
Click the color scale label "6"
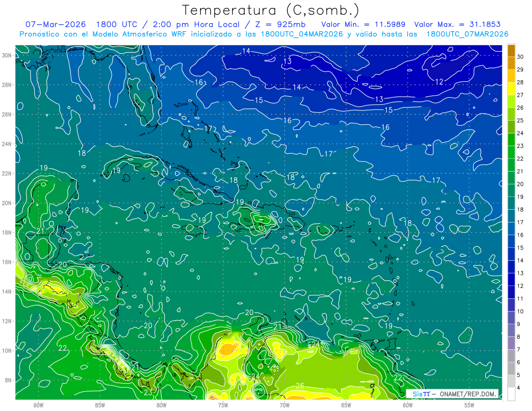tap(519, 362)
